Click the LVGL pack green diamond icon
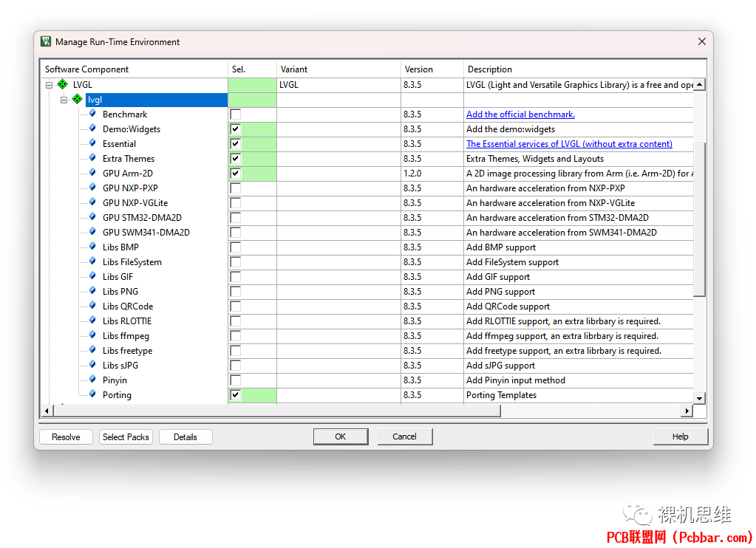This screenshot has width=756, height=548. tap(63, 84)
